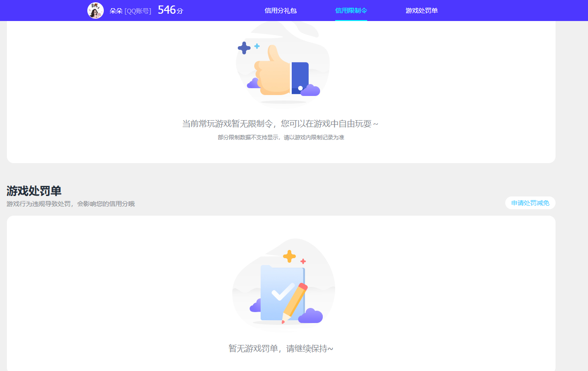Screen dimensions: 588x371
Task: Select the 信用限制令 tab
Action: click(351, 11)
